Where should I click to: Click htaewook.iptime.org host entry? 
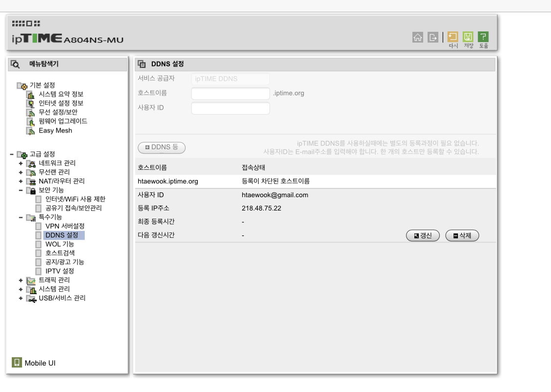pos(168,181)
